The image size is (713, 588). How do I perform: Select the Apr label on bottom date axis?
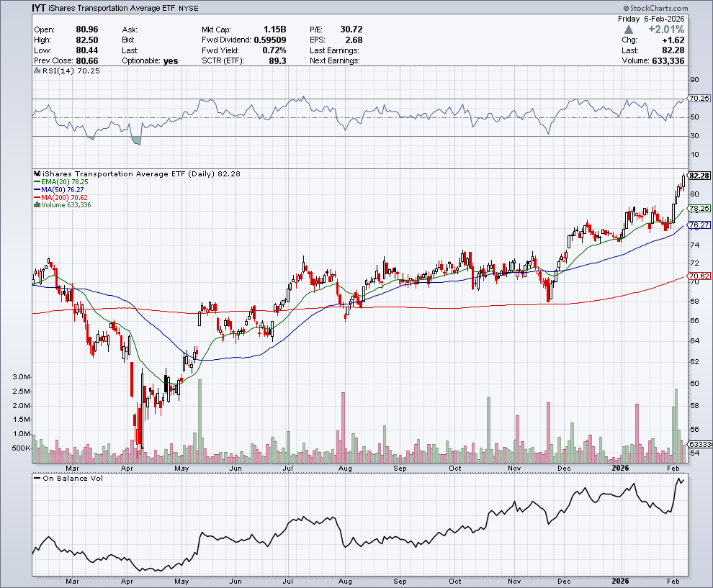tap(127, 580)
